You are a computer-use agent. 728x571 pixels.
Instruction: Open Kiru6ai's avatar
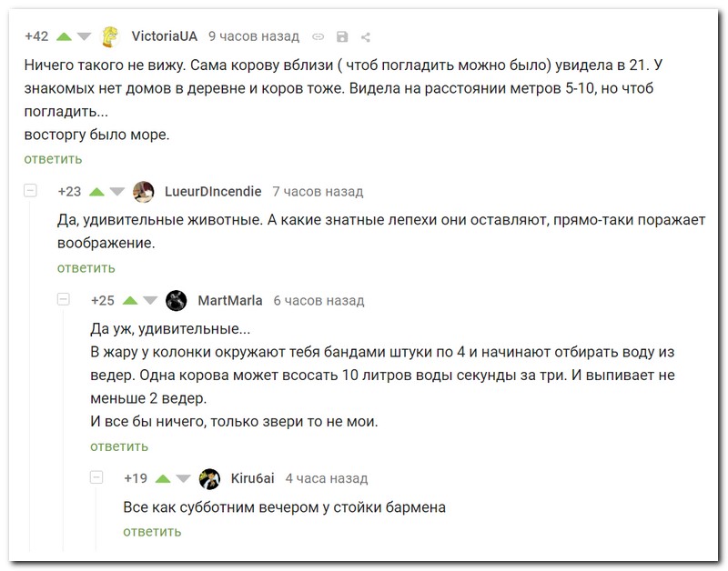[x=210, y=478]
